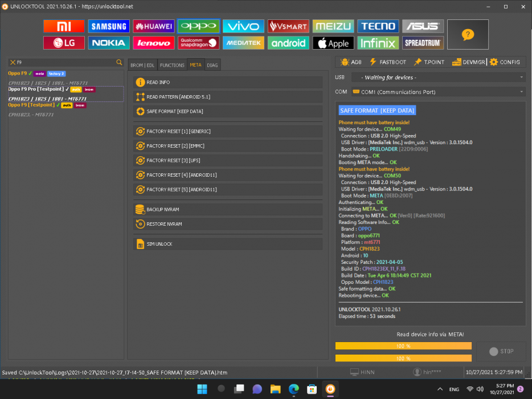Open the CONFIG settings
The height and width of the screenshot is (399, 532).
click(505, 62)
